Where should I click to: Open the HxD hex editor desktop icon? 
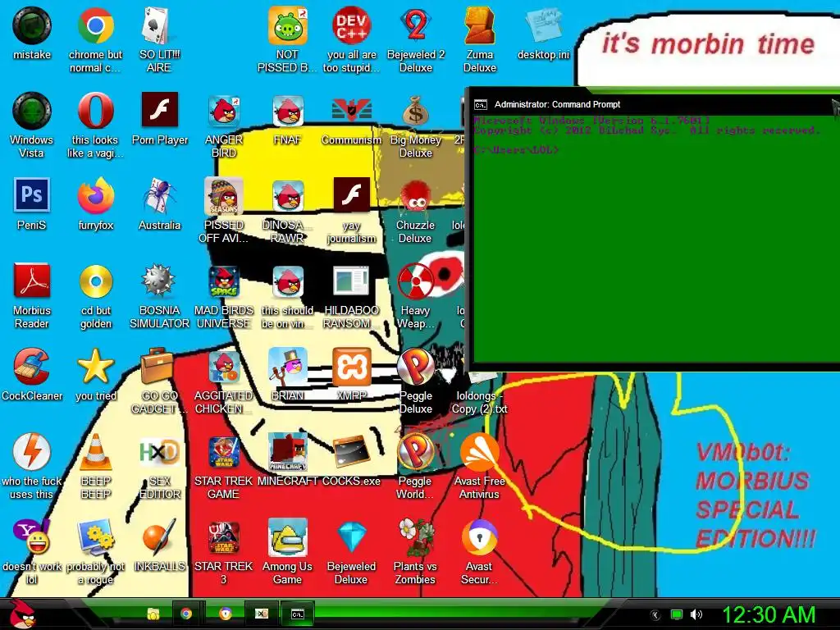point(159,452)
